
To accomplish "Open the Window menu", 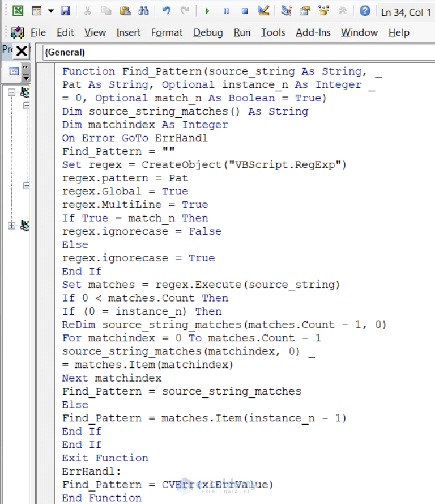I will pyautogui.click(x=359, y=32).
